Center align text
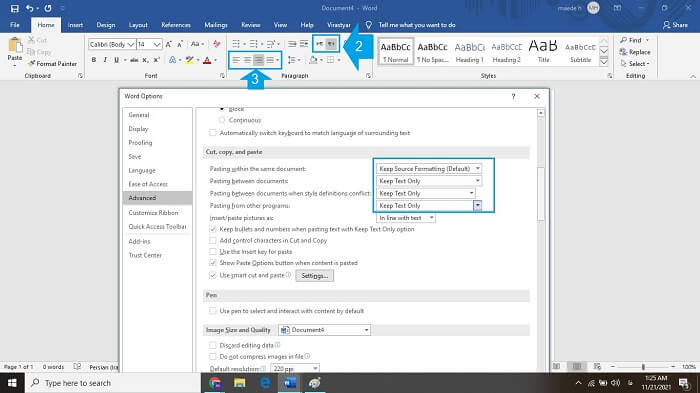This screenshot has height=393, width=700. [x=247, y=60]
